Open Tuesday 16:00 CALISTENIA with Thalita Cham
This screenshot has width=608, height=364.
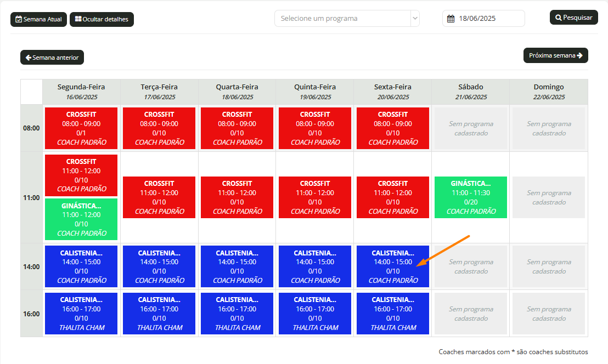pos(159,314)
